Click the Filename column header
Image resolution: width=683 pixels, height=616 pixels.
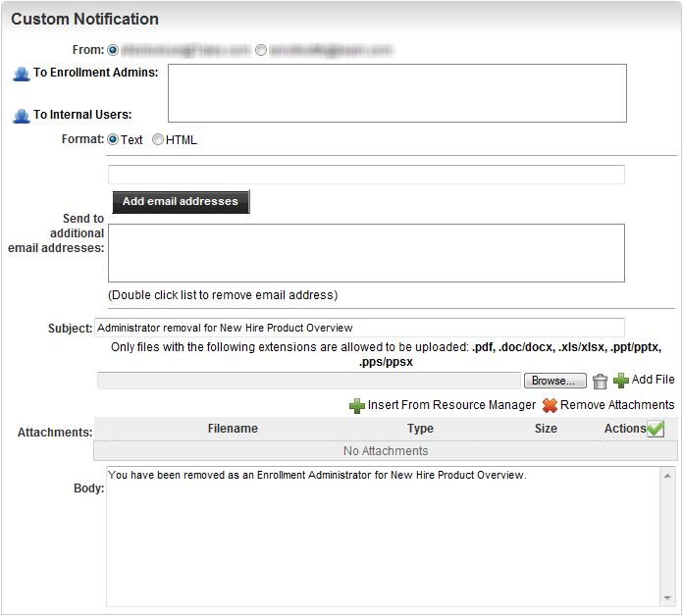click(x=233, y=429)
